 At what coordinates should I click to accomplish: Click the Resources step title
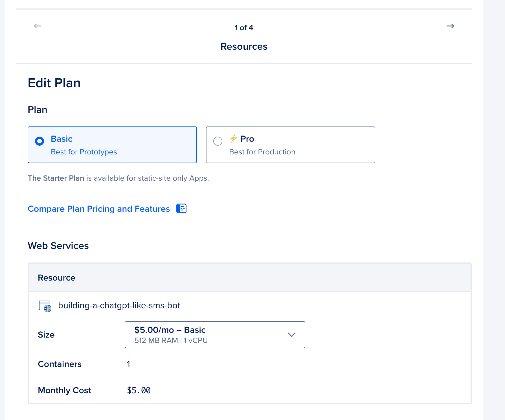coord(244,47)
